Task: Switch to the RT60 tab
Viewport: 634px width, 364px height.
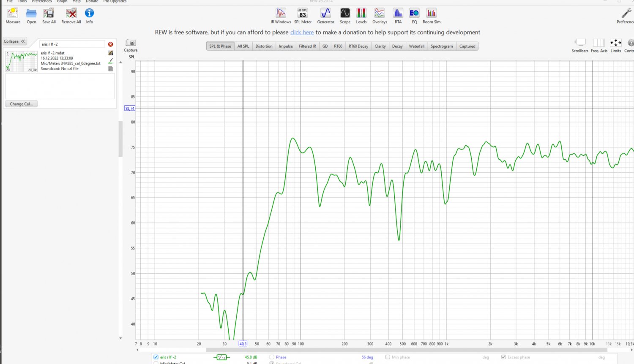Action: pos(338,46)
